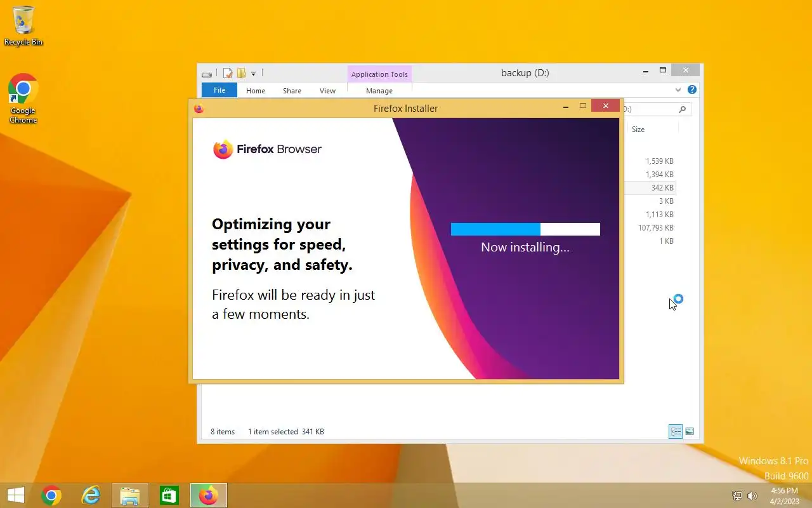The height and width of the screenshot is (508, 812).
Task: Open the Windows Store taskbar icon
Action: point(169,495)
